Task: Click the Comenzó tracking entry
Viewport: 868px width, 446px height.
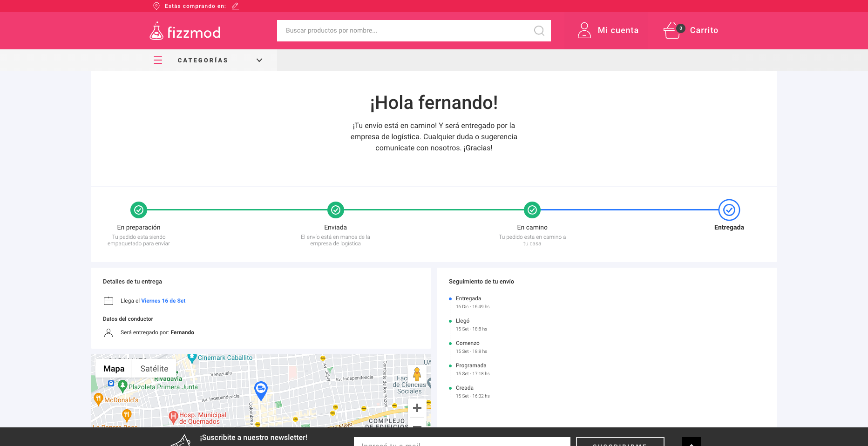Action: pyautogui.click(x=468, y=343)
